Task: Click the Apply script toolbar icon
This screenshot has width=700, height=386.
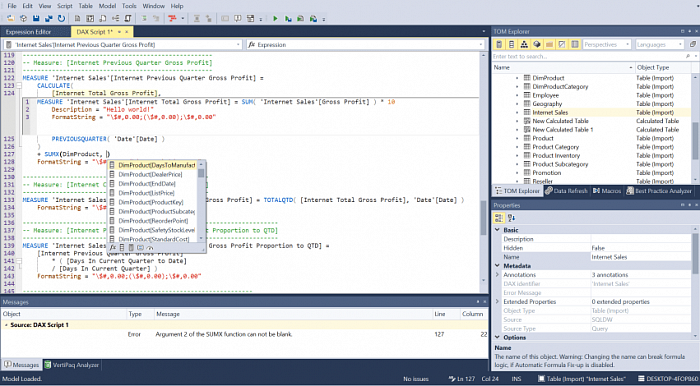Action: click(300, 19)
